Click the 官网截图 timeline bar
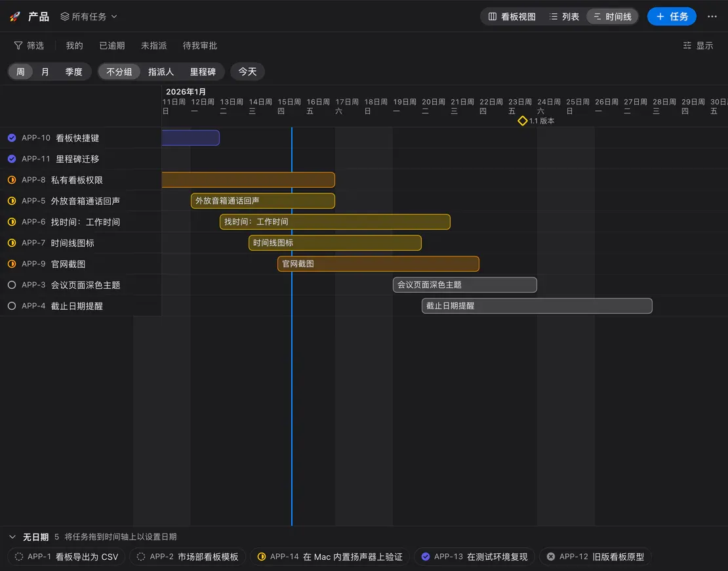728x571 pixels. tap(378, 264)
